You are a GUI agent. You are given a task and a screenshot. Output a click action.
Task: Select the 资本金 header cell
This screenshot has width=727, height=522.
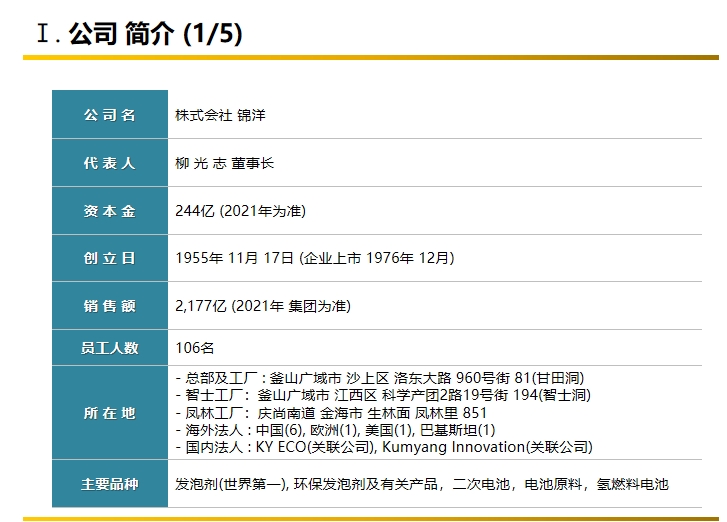coord(110,211)
